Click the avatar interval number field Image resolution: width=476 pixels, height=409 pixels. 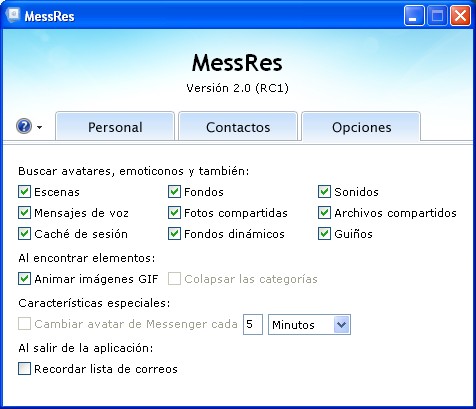pyautogui.click(x=253, y=324)
